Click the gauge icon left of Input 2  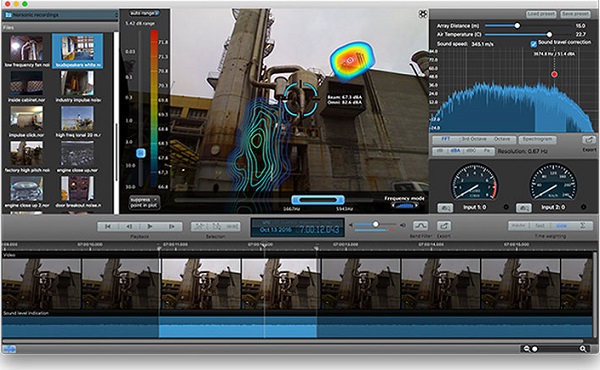pyautogui.click(x=523, y=208)
